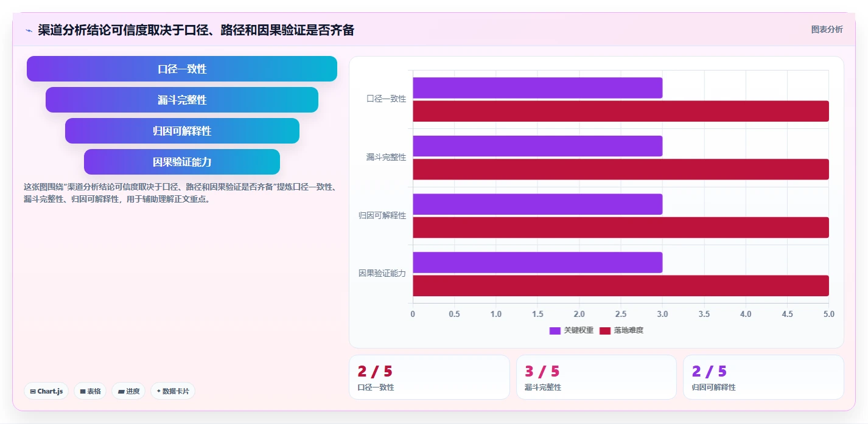The image size is (868, 424).
Task: Click the slide title about 渠道分析结论可信度
Action: [196, 30]
